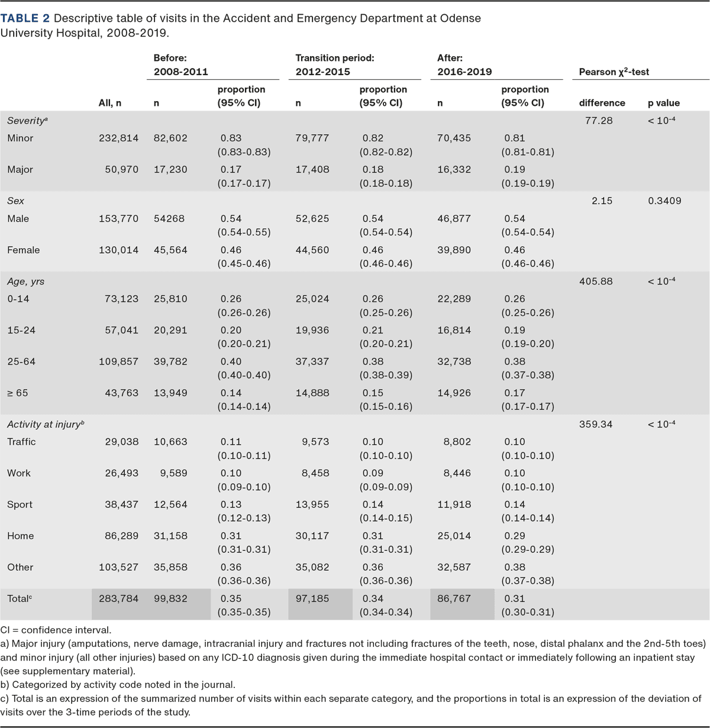Image resolution: width=710 pixels, height=728 pixels.
Task: Select the 'All, n' column heading
Action: [109, 103]
